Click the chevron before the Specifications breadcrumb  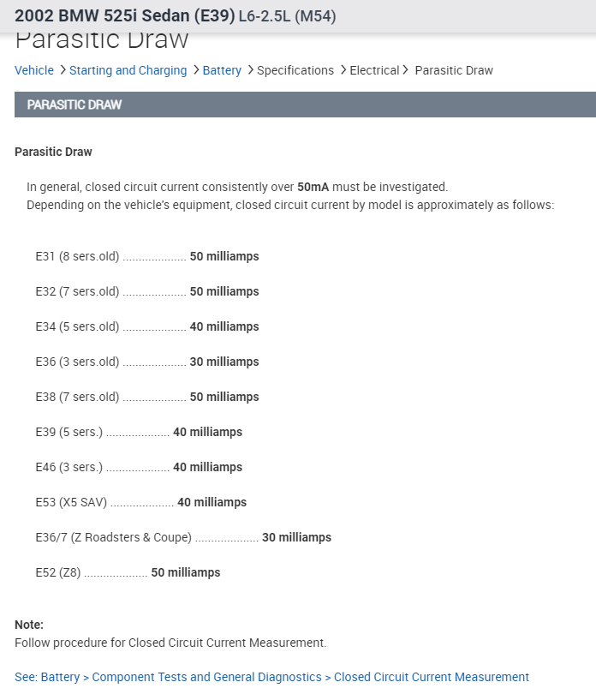(250, 70)
